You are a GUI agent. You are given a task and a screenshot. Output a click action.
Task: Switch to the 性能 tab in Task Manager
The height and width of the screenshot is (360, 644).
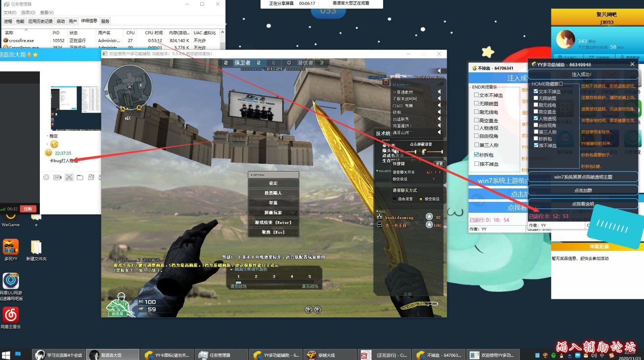click(20, 21)
